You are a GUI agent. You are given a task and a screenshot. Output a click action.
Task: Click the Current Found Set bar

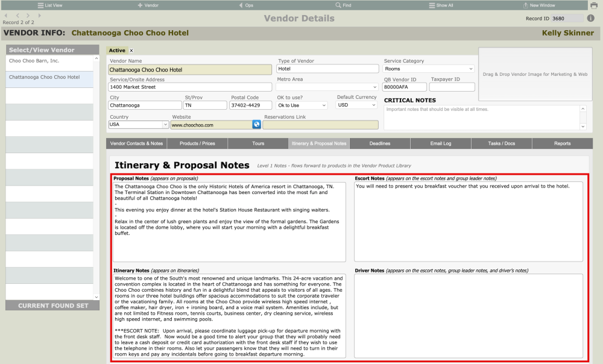(x=52, y=306)
